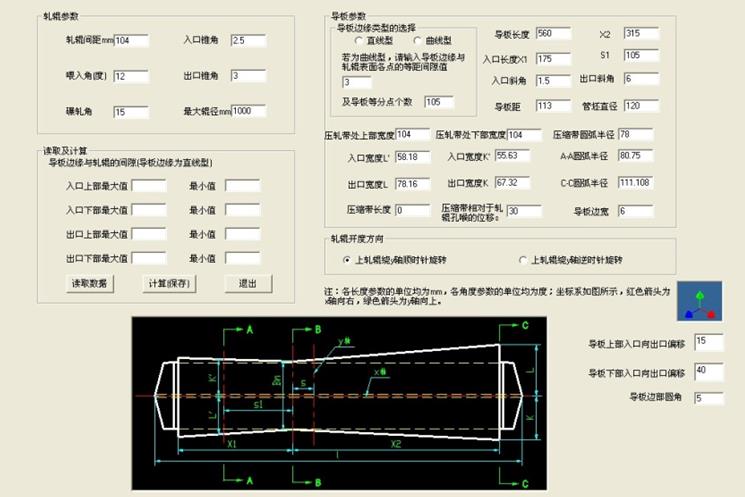The image size is (745, 497).
Task: Click the 计算(保存) button
Action: pyautogui.click(x=169, y=284)
